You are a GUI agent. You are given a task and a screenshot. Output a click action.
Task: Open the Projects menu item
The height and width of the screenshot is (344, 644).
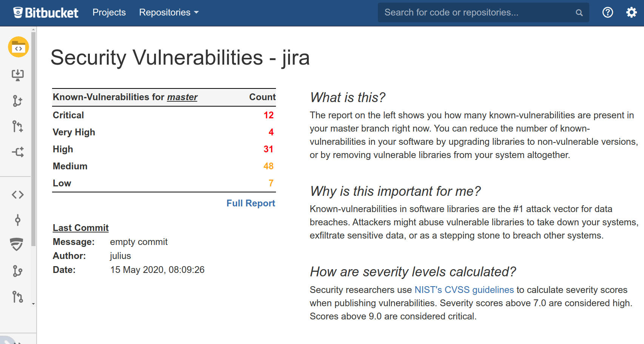[109, 12]
